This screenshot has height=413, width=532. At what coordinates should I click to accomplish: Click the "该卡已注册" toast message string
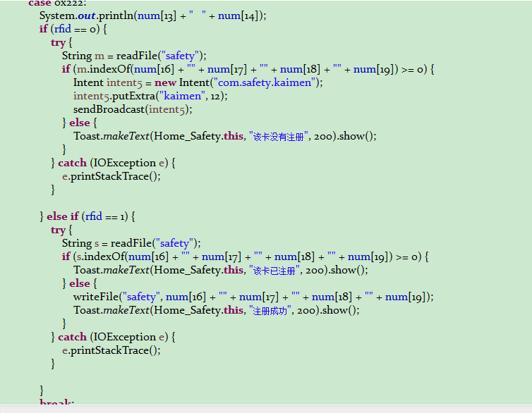coord(274,270)
